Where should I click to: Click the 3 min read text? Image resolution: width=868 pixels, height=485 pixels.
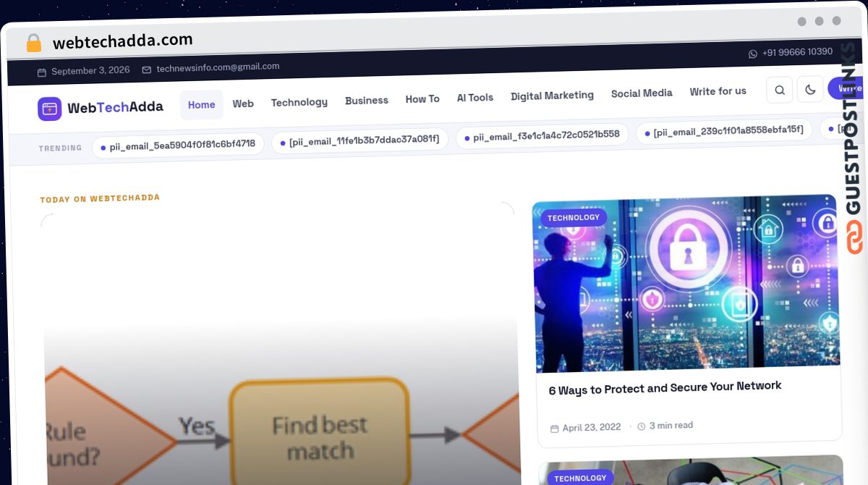(x=671, y=426)
